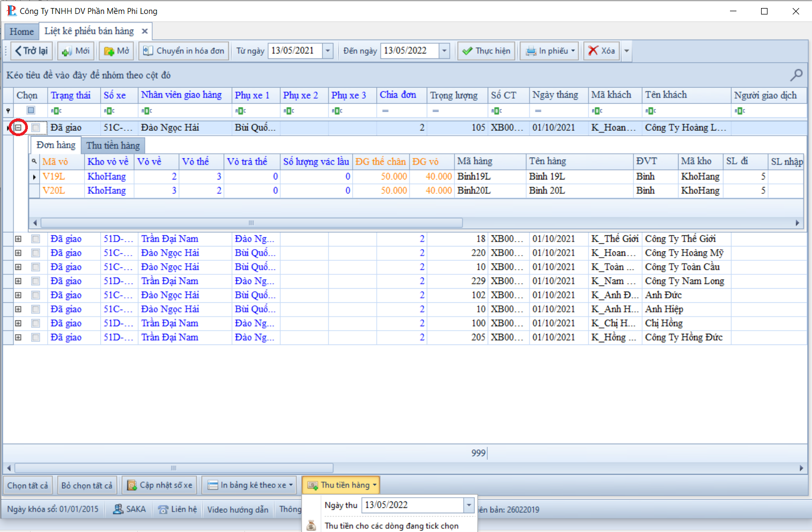The width and height of the screenshot is (812, 532).
Task: Click the SAKA status bar item
Action: click(x=129, y=509)
